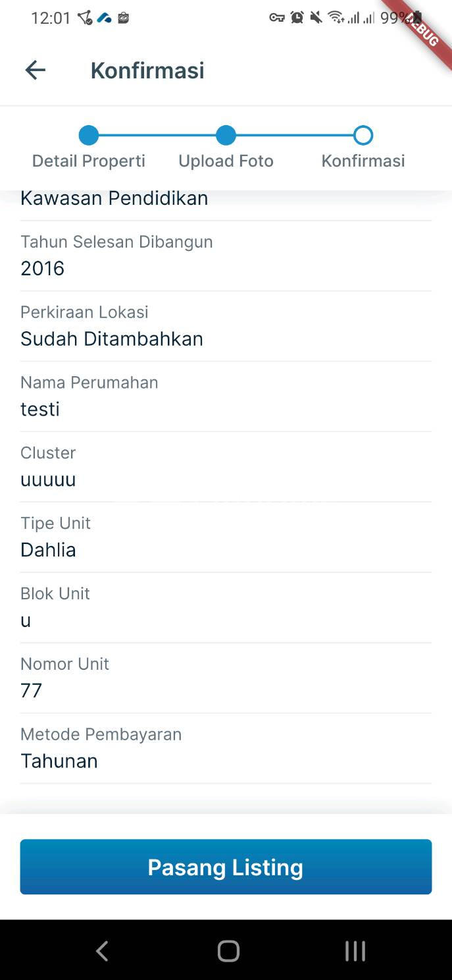Tap Metode Pembayaran Tahunan row

point(226,749)
